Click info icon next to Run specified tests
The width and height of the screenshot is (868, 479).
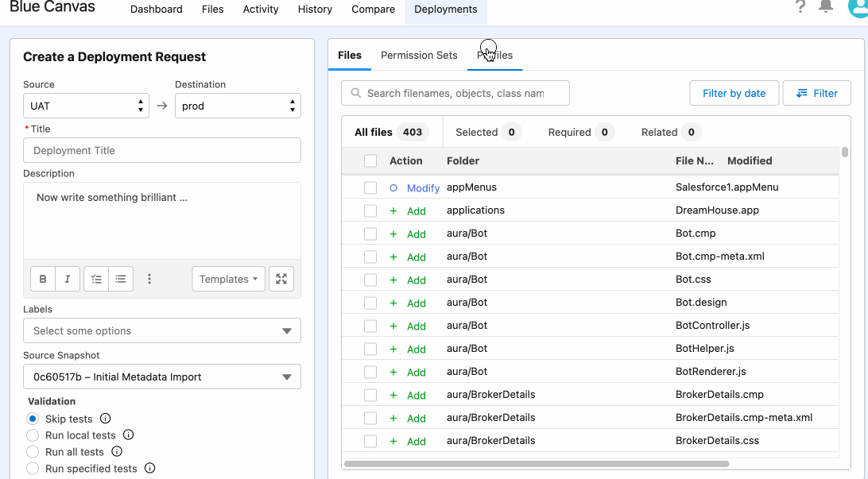click(149, 468)
